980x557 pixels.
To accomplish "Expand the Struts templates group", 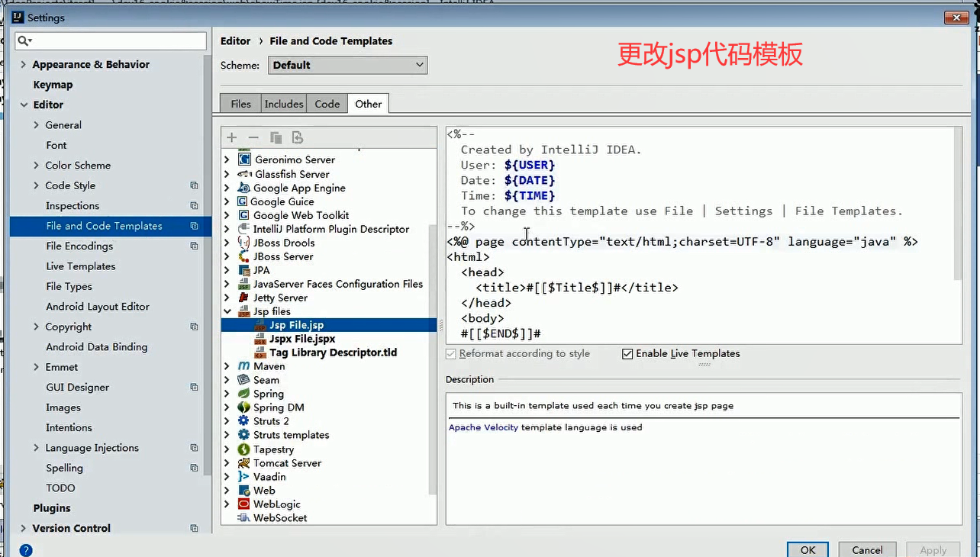I will [x=227, y=435].
